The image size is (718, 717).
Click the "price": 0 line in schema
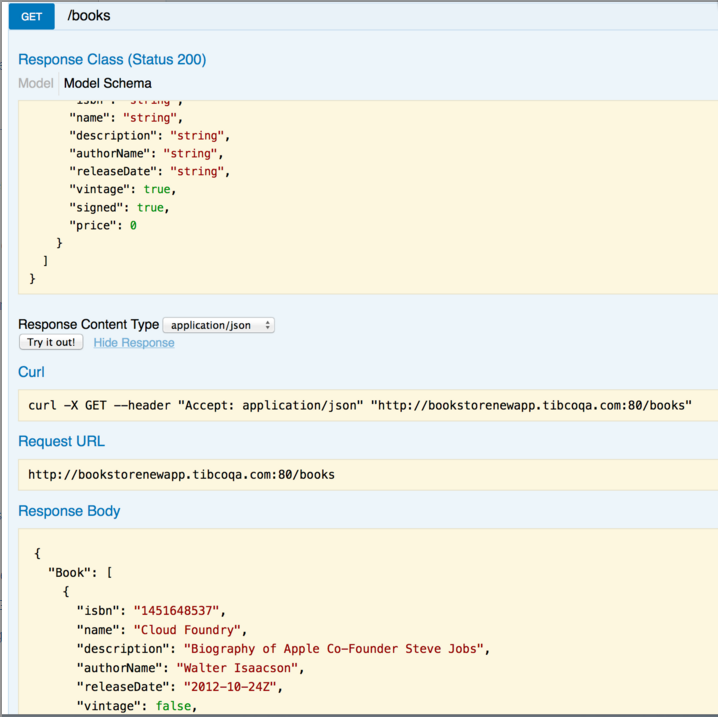tap(103, 225)
